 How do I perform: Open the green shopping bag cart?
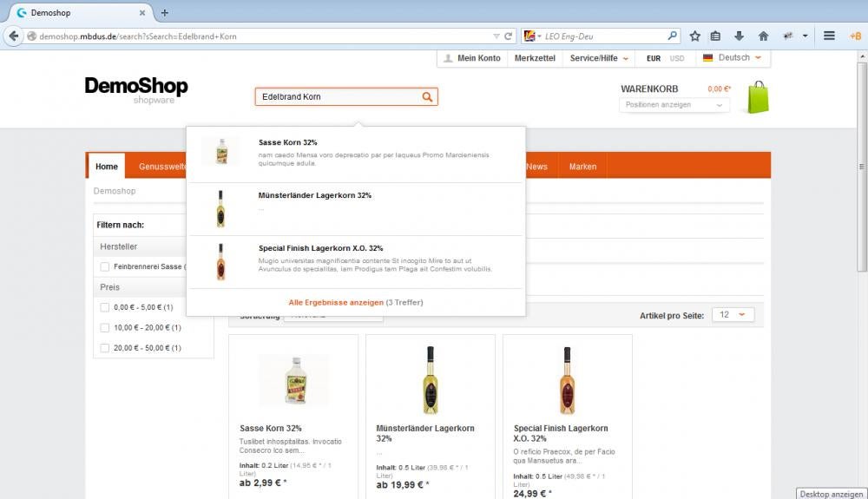tap(758, 97)
